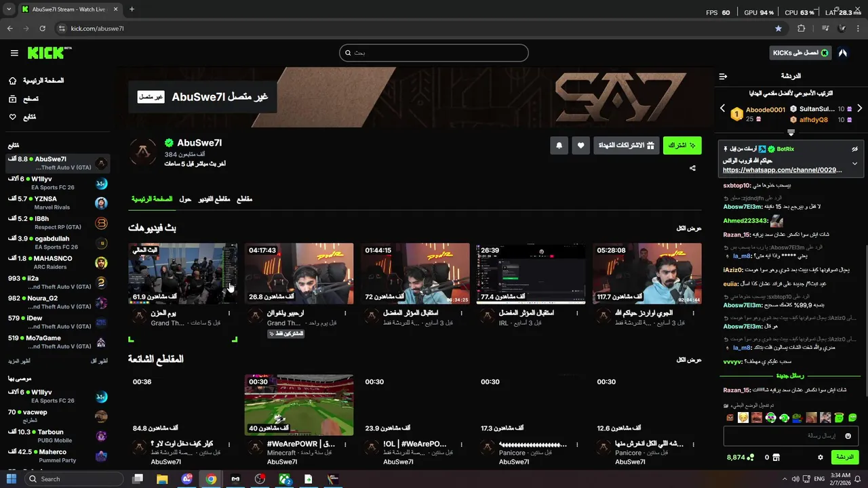Go back in Chrome
Screen dimensions: 868x488
tap(9, 28)
